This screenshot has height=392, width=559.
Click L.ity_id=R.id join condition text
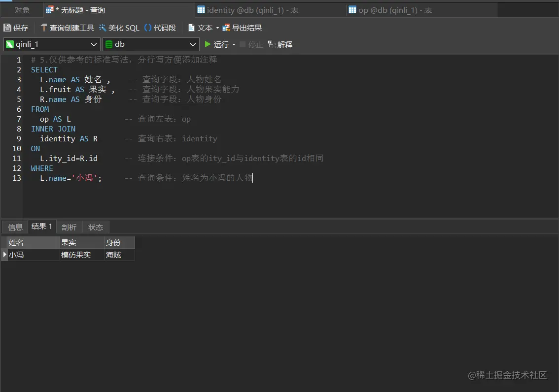[x=69, y=159]
